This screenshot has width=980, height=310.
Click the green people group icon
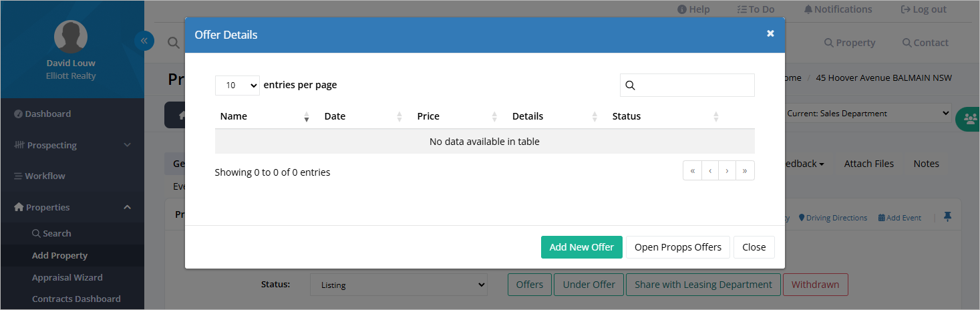[968, 119]
